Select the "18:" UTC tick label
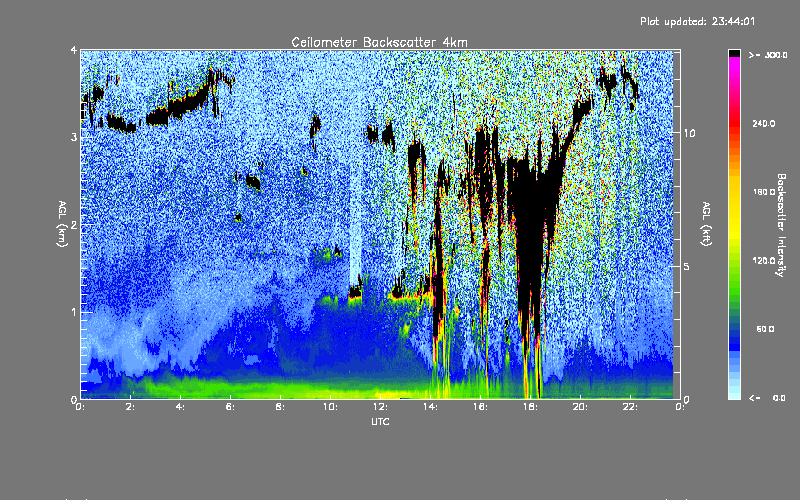The image size is (800, 500). [x=530, y=407]
